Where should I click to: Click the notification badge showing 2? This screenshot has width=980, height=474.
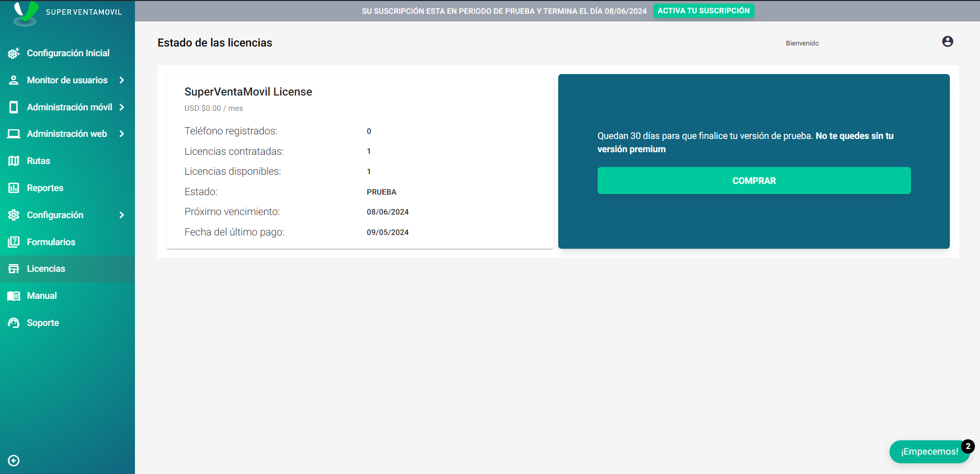click(x=968, y=446)
